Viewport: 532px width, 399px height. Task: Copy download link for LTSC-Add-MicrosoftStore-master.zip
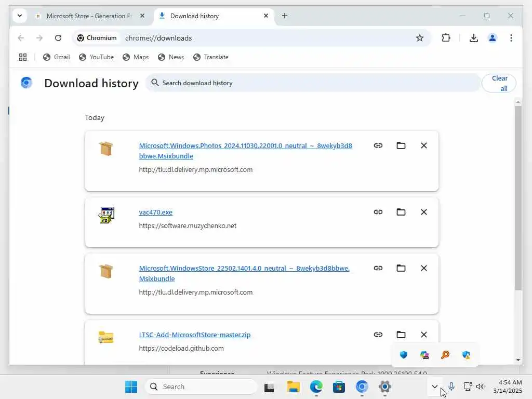(378, 335)
